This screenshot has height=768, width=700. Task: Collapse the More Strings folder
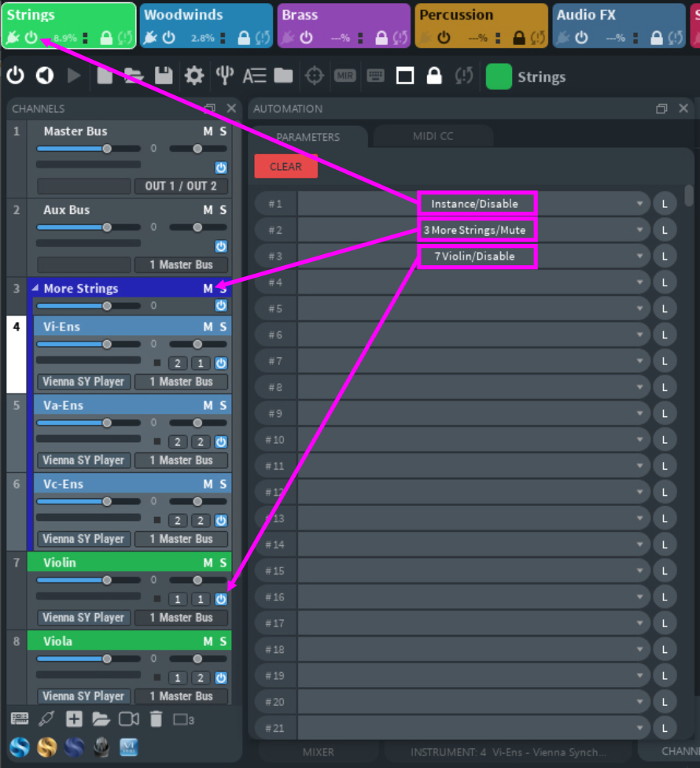[x=35, y=289]
